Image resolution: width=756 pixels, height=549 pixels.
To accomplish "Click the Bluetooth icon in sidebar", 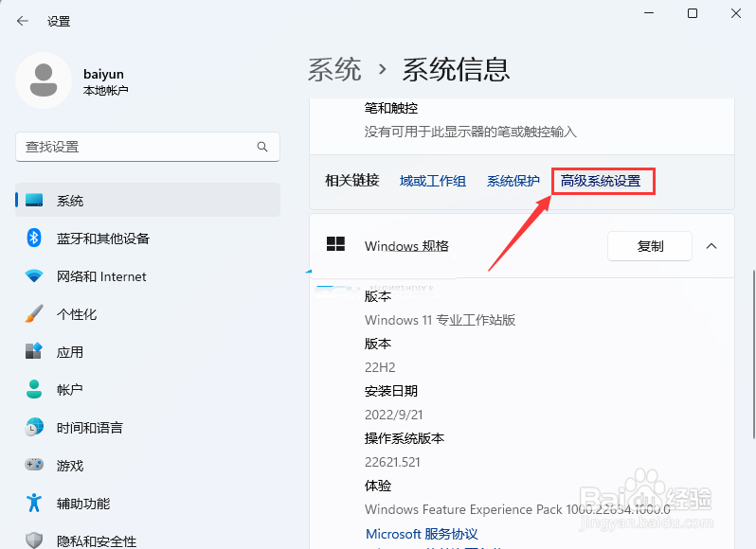I will (34, 238).
